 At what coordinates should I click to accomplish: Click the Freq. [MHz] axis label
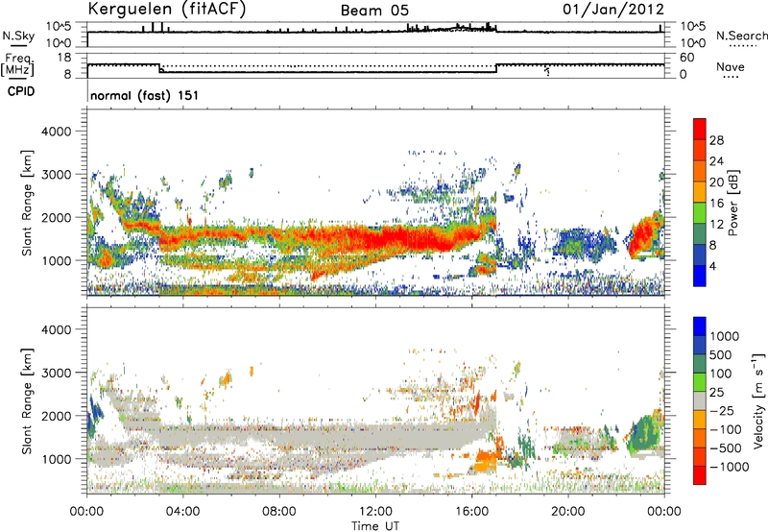[x=17, y=65]
